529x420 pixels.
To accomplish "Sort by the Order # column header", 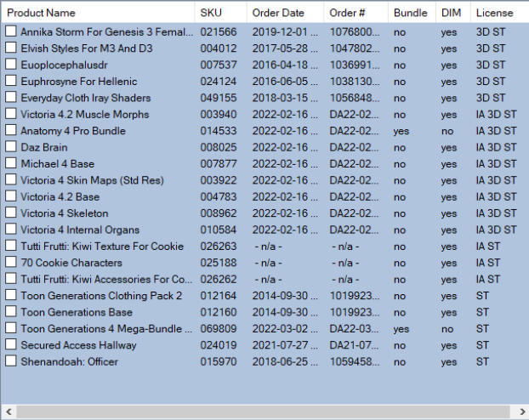I will point(356,13).
